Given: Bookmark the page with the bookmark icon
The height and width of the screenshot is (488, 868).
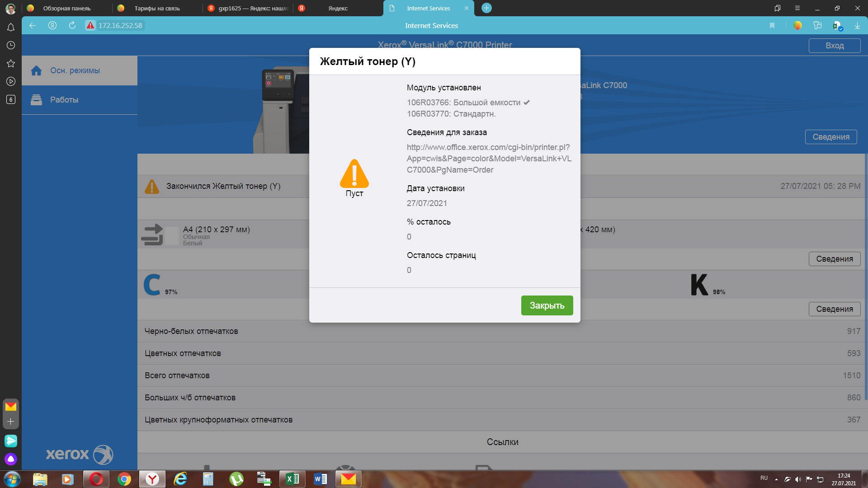Looking at the screenshot, I should coord(772,25).
